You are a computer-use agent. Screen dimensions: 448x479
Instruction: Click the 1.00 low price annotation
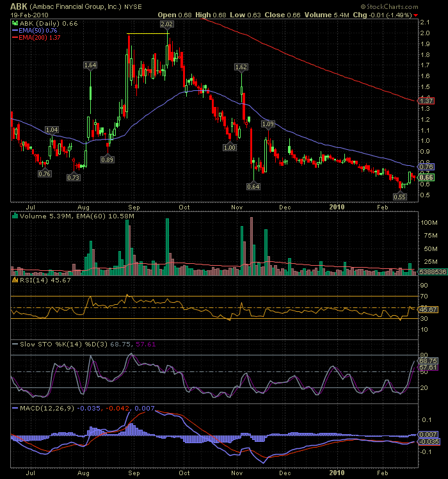230,147
